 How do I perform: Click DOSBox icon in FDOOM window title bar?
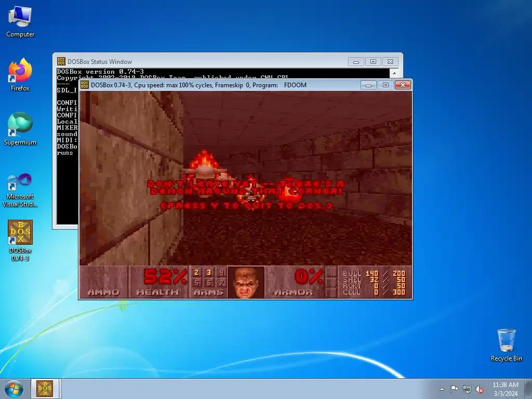[85, 85]
